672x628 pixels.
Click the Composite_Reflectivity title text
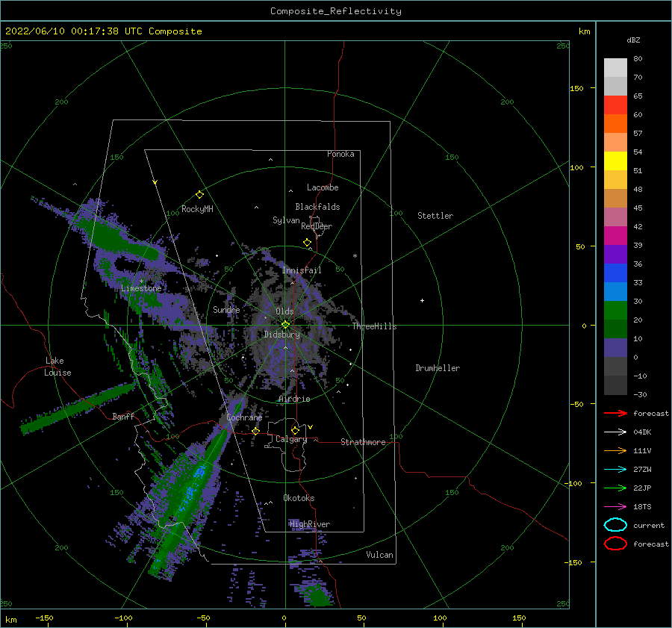(x=336, y=11)
